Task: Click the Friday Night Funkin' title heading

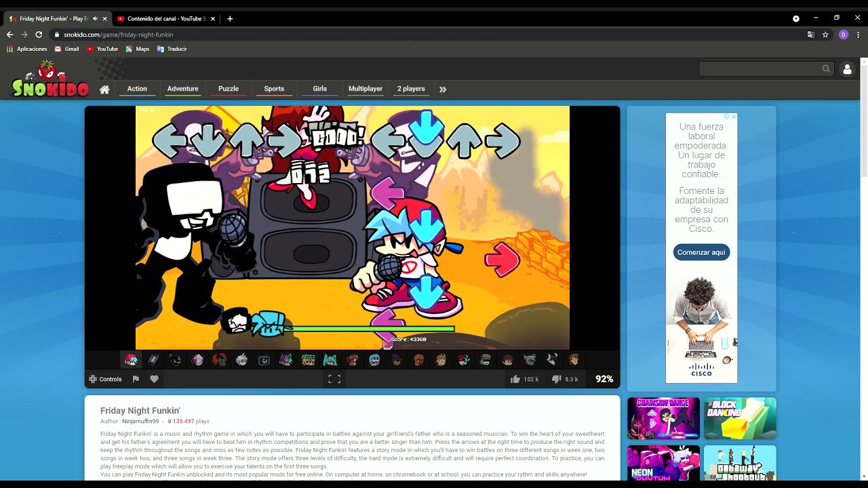Action: coord(140,411)
